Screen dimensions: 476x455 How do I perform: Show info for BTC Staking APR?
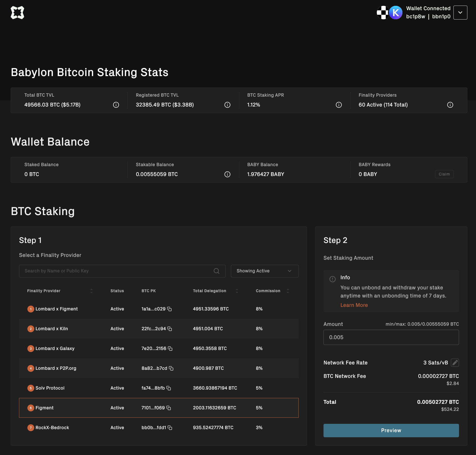click(339, 105)
